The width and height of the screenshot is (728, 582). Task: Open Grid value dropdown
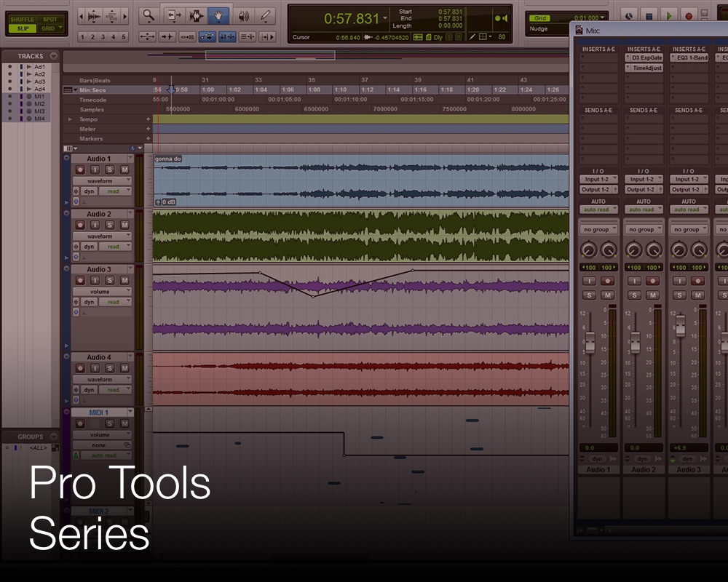(x=603, y=17)
